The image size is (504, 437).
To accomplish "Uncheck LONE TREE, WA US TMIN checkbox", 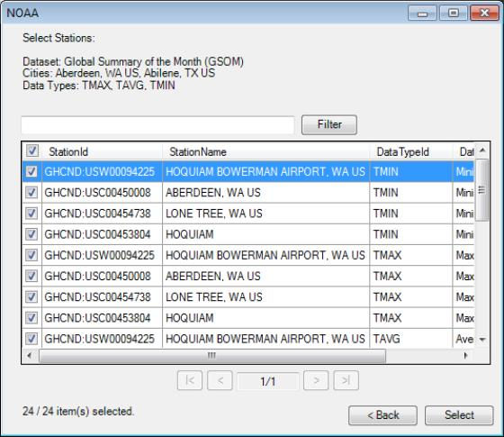I will [31, 214].
